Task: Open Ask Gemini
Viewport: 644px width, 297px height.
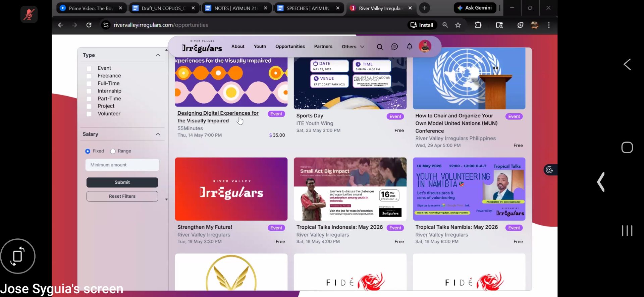Action: click(475, 8)
